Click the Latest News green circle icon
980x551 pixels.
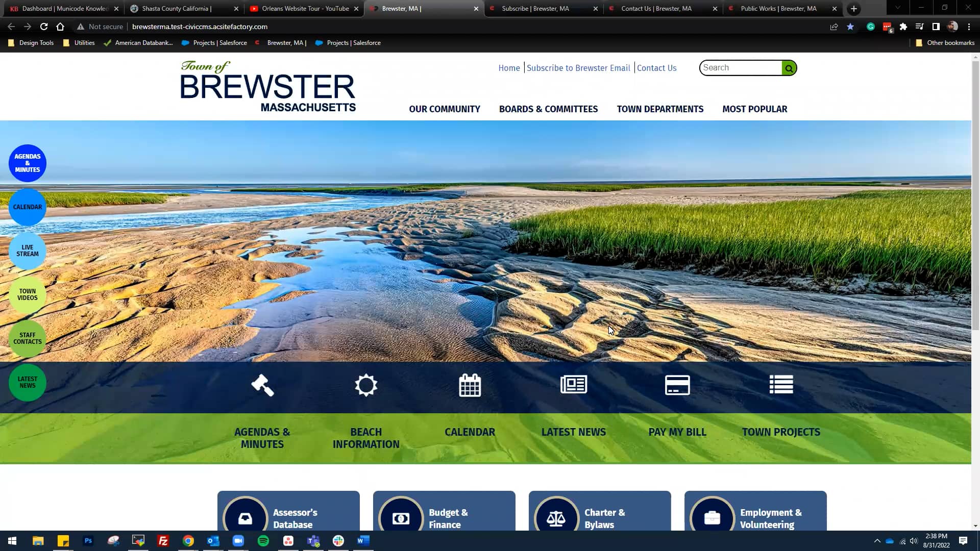tap(28, 382)
